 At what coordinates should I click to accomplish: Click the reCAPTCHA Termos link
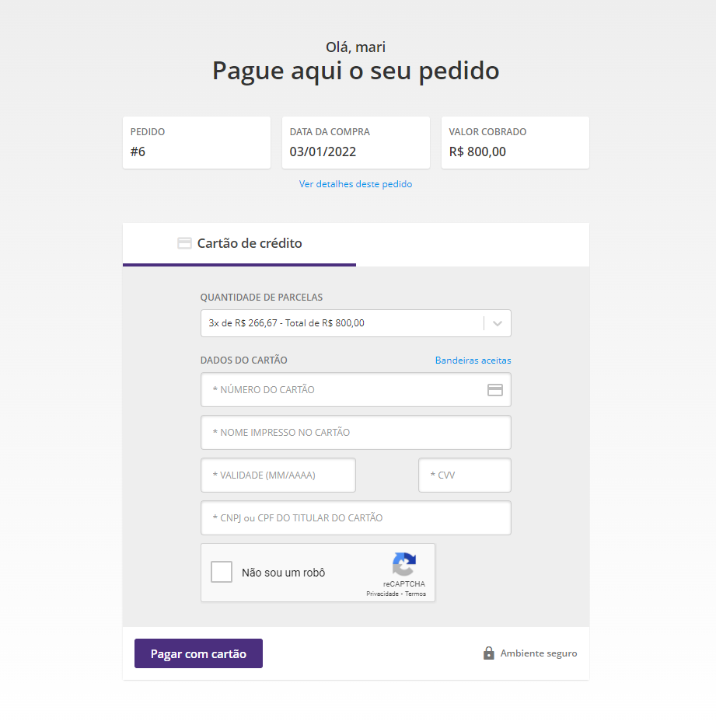(415, 594)
